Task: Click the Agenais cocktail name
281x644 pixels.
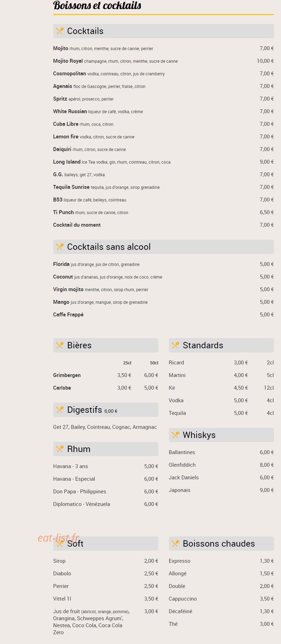Action: point(62,86)
